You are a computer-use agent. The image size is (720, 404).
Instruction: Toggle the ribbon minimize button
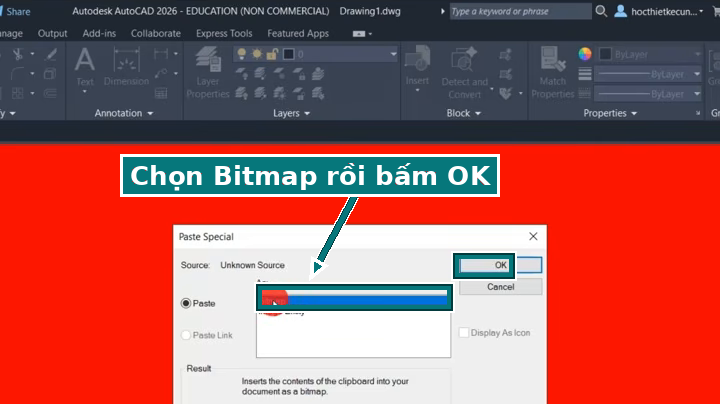pyautogui.click(x=359, y=34)
